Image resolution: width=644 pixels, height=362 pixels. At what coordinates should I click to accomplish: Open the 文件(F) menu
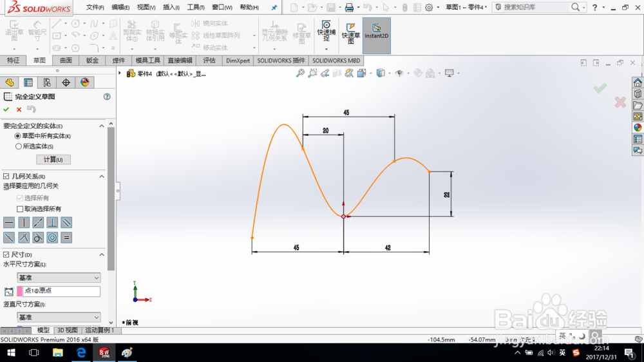tap(95, 7)
